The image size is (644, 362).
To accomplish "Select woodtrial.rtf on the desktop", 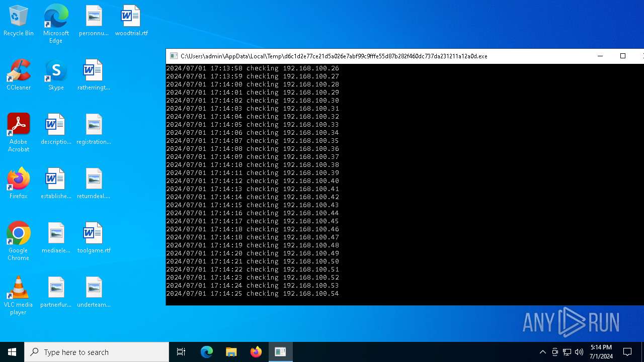I will (131, 21).
